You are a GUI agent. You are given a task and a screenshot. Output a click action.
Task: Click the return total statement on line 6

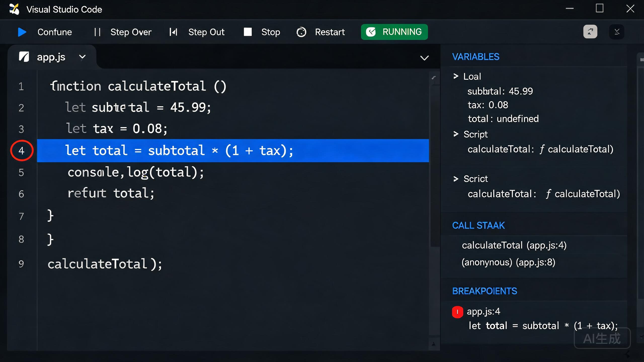(x=111, y=193)
